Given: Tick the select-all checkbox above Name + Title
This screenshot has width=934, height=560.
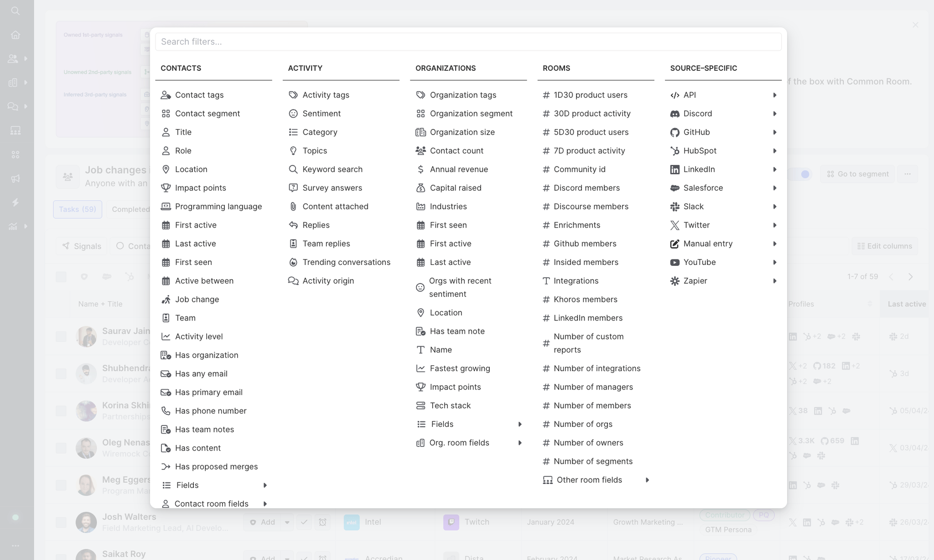Looking at the screenshot, I should pos(61,277).
